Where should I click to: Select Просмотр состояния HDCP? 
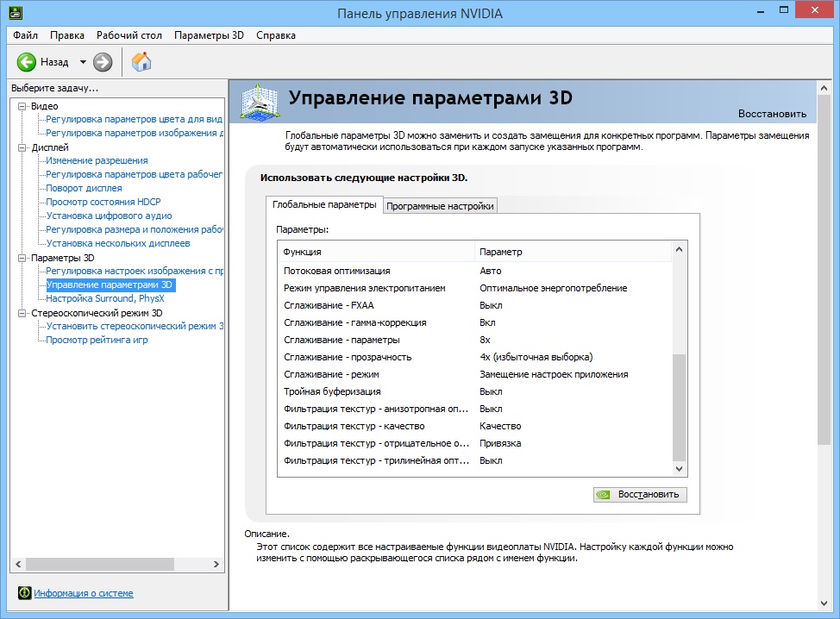tap(103, 202)
